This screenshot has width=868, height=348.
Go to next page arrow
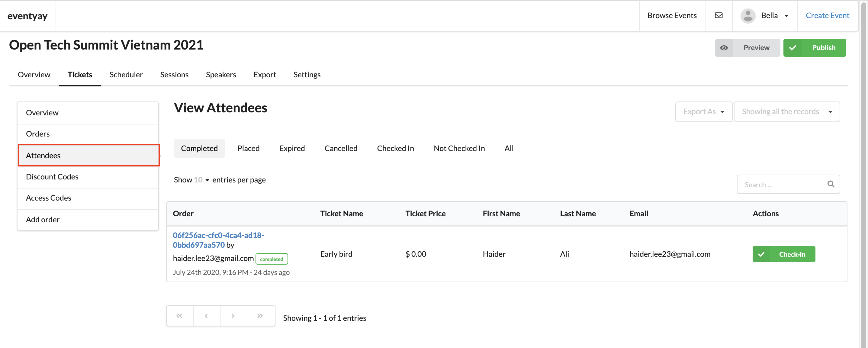(x=233, y=316)
